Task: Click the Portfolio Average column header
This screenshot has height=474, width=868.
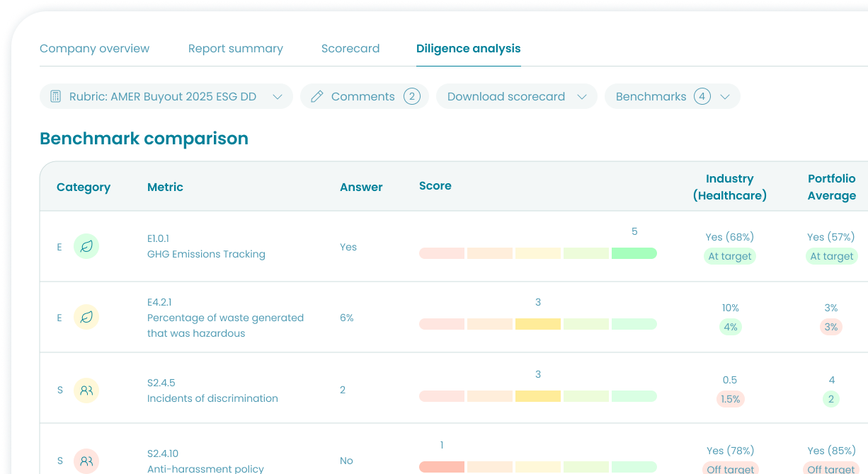Action: pos(832,187)
